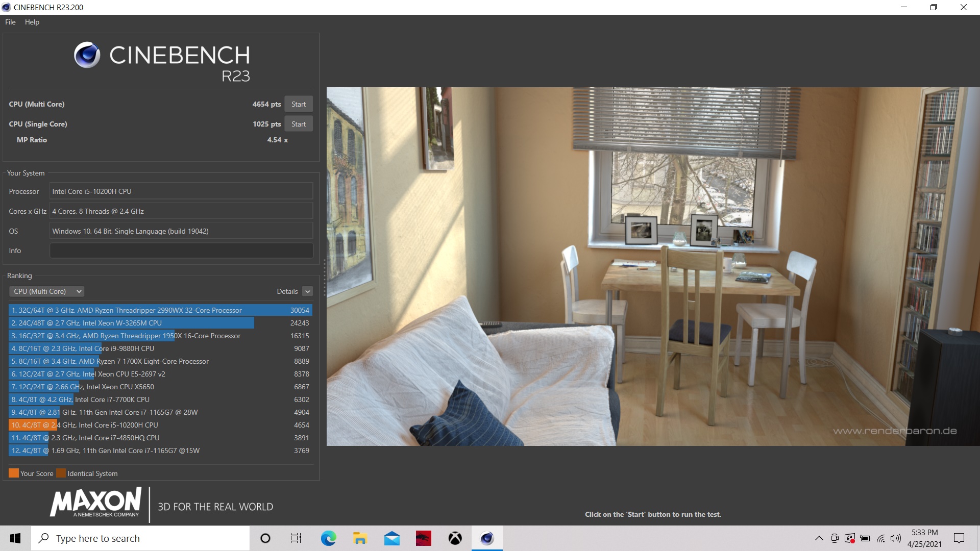The height and width of the screenshot is (551, 980).
Task: Click the security tray icon with red dot
Action: [850, 538]
